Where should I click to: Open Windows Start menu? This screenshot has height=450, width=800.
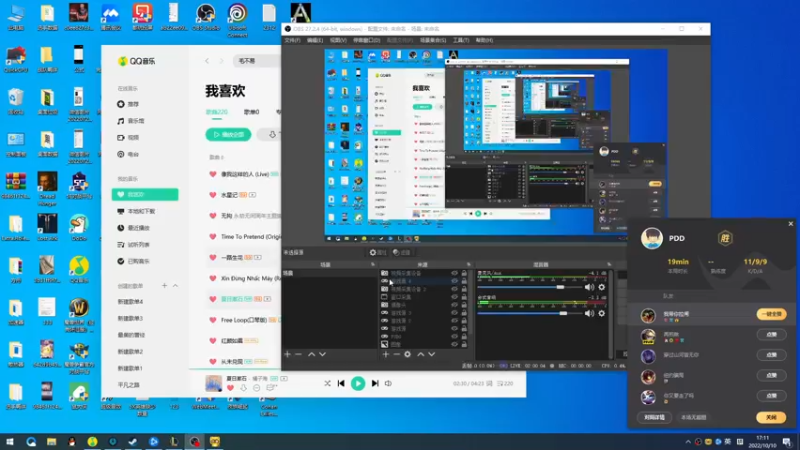point(10,442)
